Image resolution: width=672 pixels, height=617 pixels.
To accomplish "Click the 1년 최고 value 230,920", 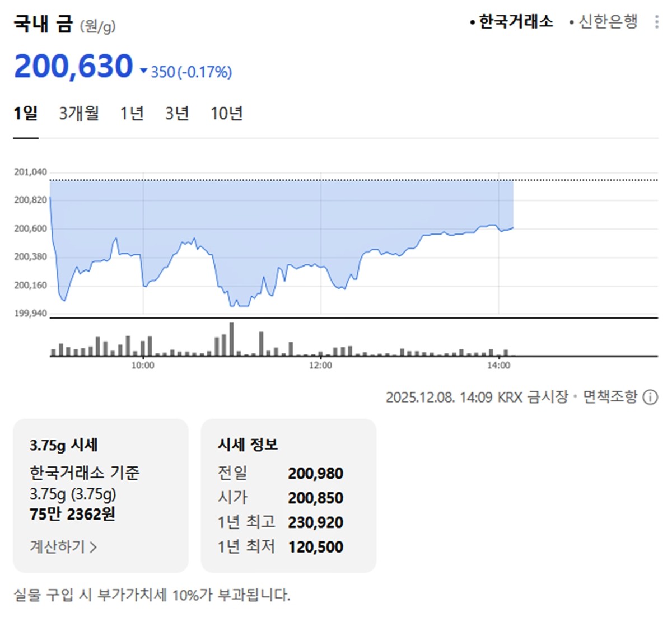I will click(315, 522).
